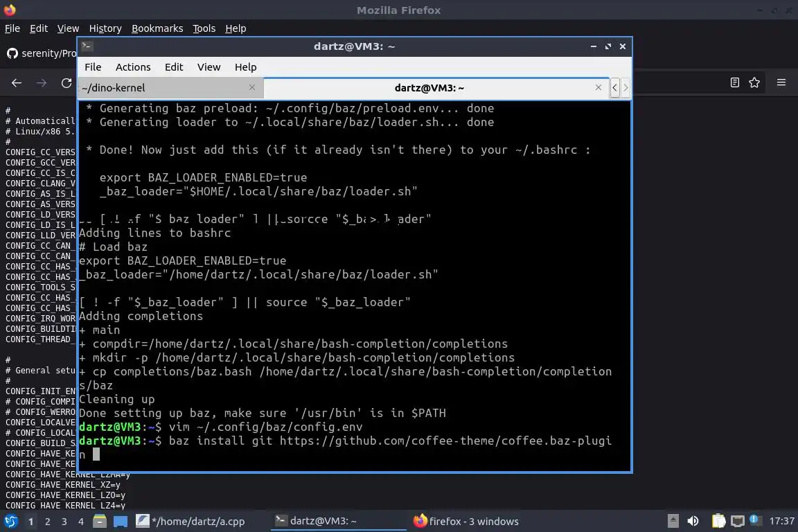Click the tab scroll left arrow
Viewport: 798px width, 532px height.
click(x=615, y=87)
